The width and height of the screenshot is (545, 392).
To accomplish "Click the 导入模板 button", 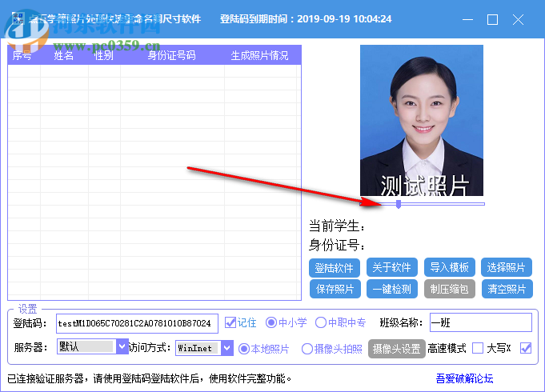I will pos(450,267).
